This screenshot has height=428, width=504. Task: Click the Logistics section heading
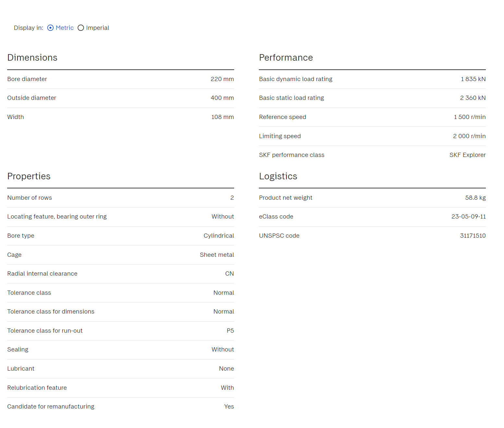pyautogui.click(x=278, y=176)
